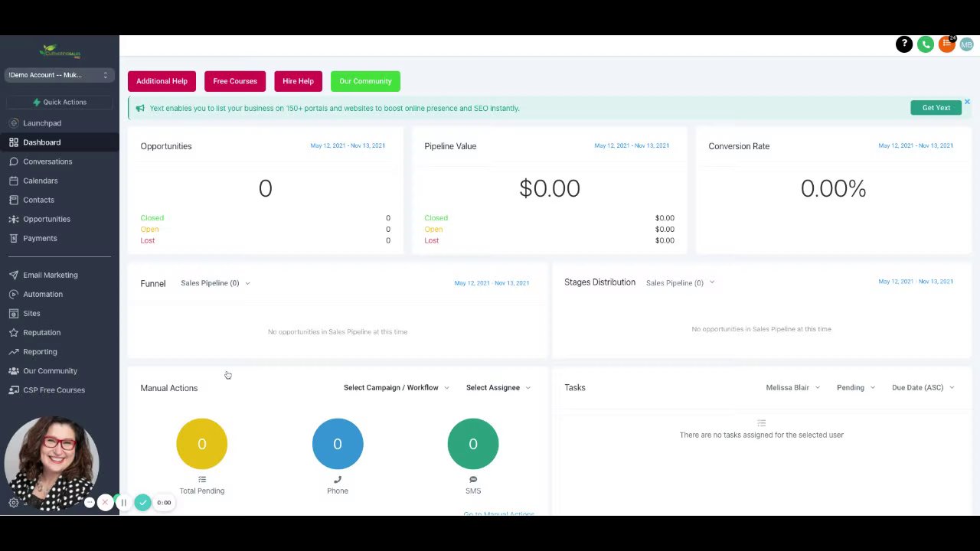The width and height of the screenshot is (980, 551).
Task: Finish recording with the green checkmark
Action: [142, 502]
